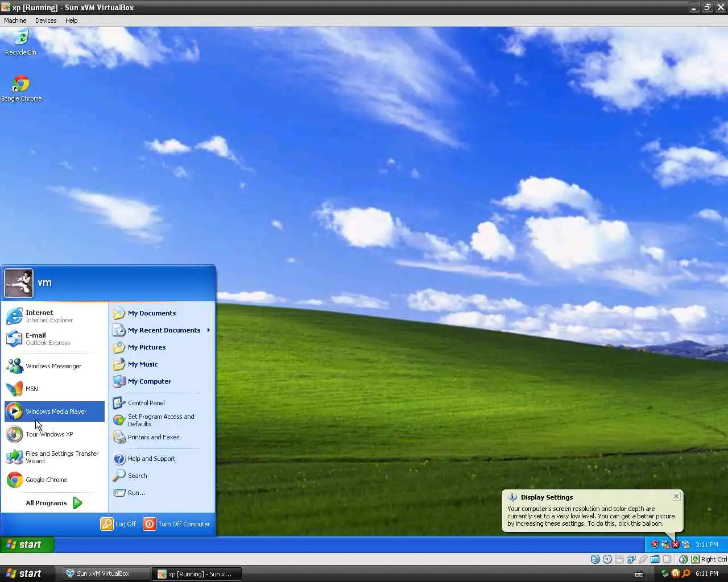Screen dimensions: 728x582
Task: Launch Internet Explorer from start menu
Action: coord(55,316)
